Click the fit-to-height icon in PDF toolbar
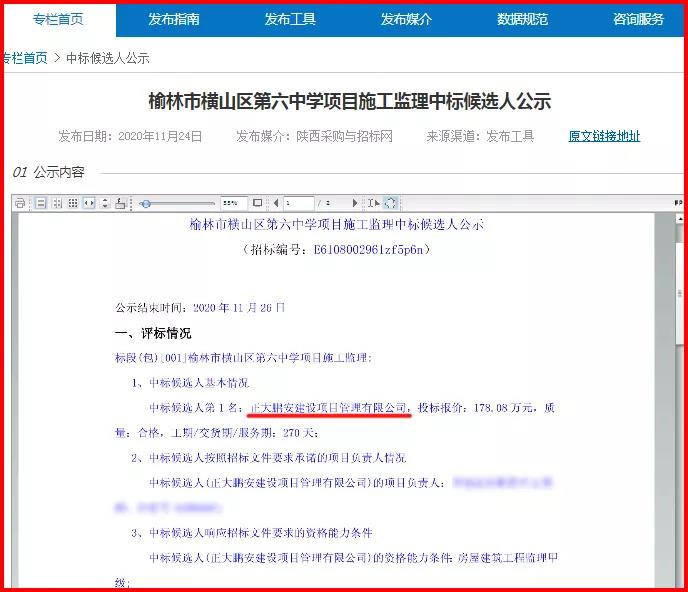The image size is (688, 592). tap(105, 203)
